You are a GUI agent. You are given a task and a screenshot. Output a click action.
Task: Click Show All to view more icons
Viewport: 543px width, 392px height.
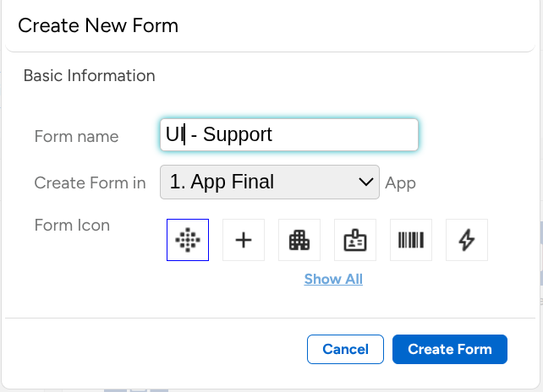click(x=333, y=279)
